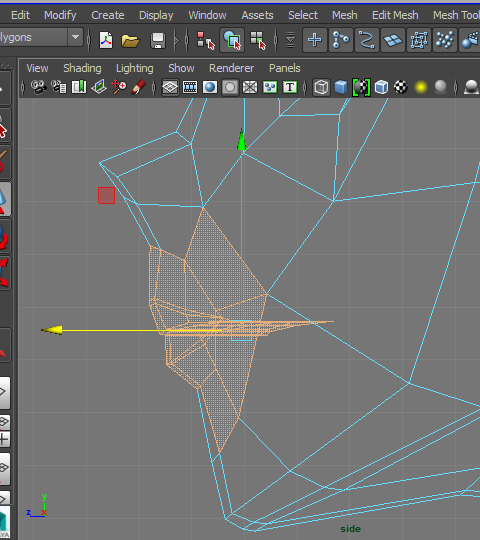
Task: Toggle the viewport Grid display icon
Action: click(x=170, y=87)
